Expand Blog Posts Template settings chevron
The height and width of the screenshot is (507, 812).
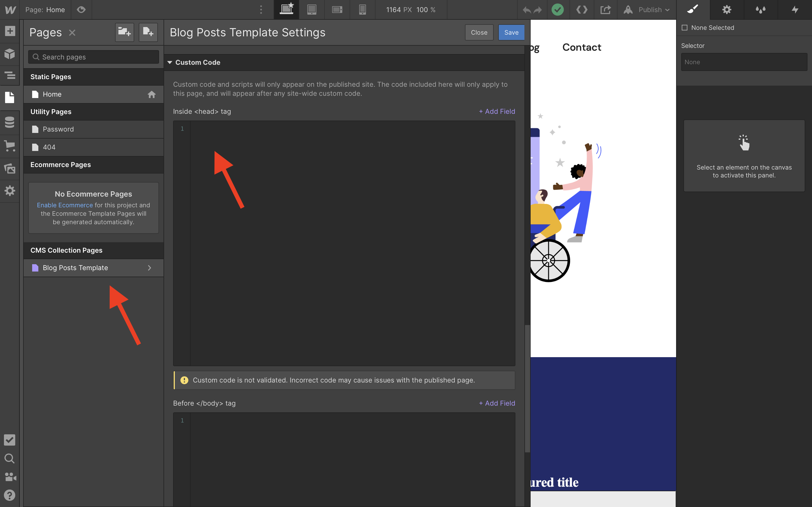(x=150, y=268)
